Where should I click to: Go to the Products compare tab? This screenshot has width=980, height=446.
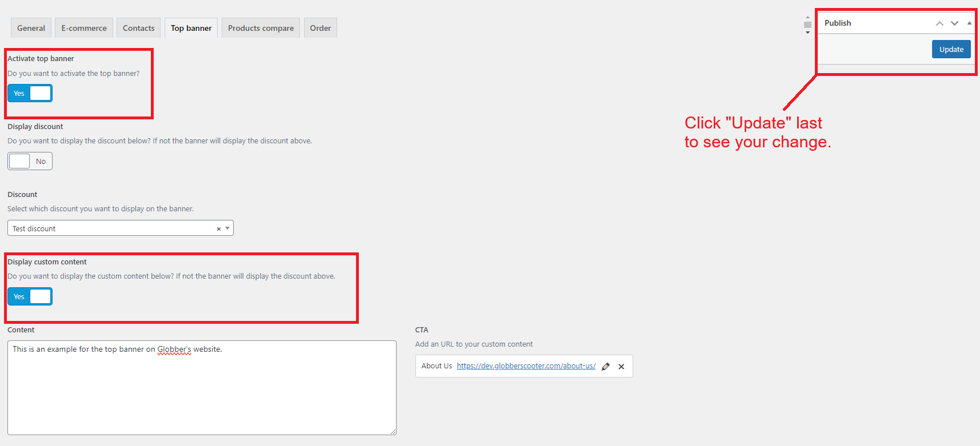pos(261,28)
